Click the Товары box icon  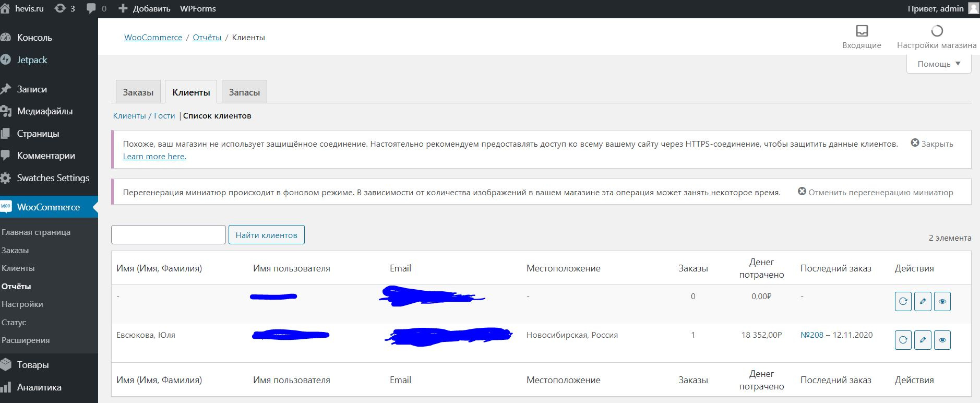click(5, 365)
